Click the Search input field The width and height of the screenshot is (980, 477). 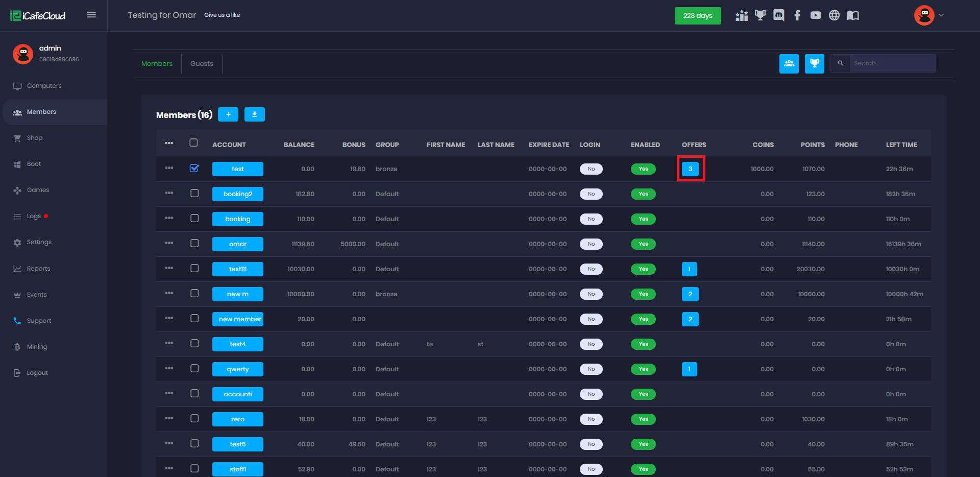click(x=892, y=63)
